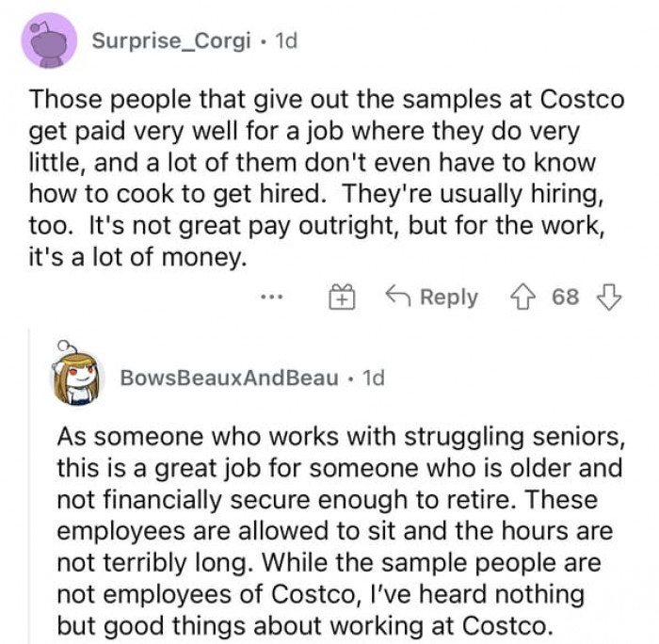
Task: Click the timestamp on Surprise_Corgi's comment
Action: (x=285, y=42)
